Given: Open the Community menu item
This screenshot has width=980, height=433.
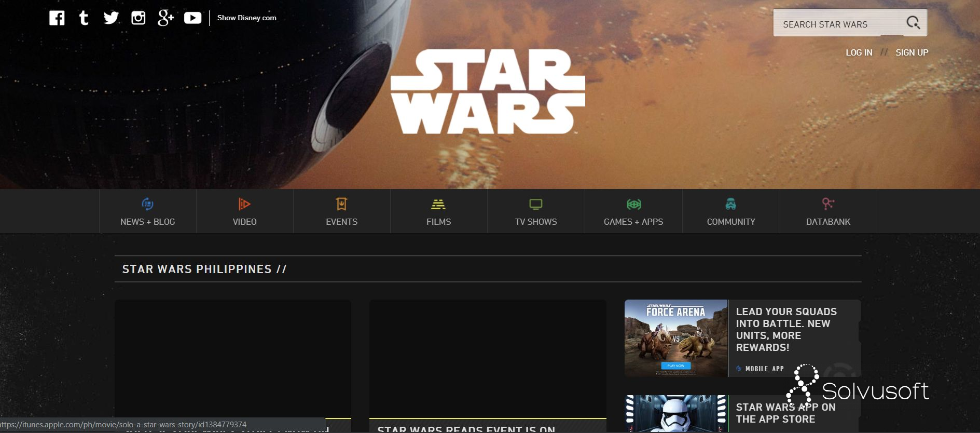Looking at the screenshot, I should click(x=731, y=211).
